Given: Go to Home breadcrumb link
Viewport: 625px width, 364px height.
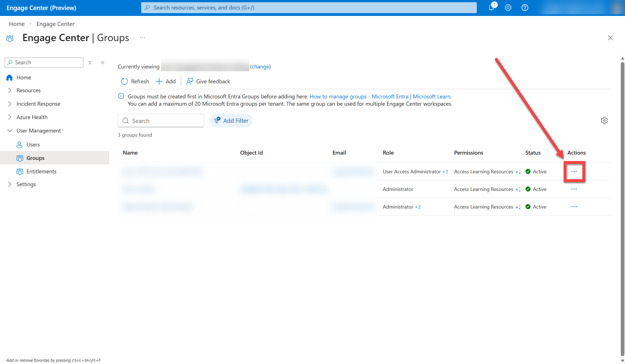Looking at the screenshot, I should pos(17,24).
